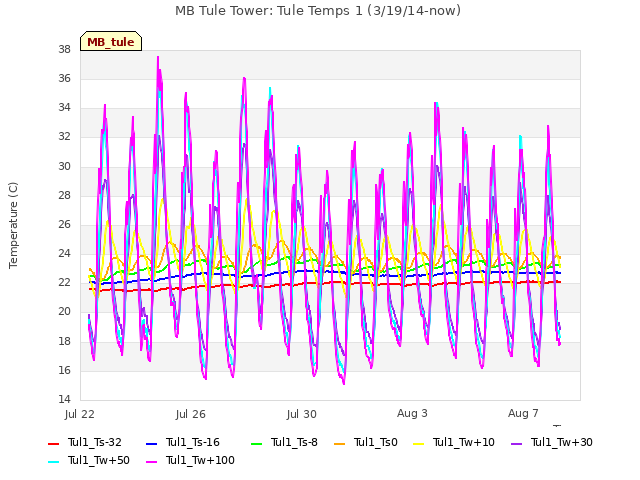640x480 pixels.
Task: Click the red Tul1_Ts-32 legend swatch
Action: [x=53, y=443]
